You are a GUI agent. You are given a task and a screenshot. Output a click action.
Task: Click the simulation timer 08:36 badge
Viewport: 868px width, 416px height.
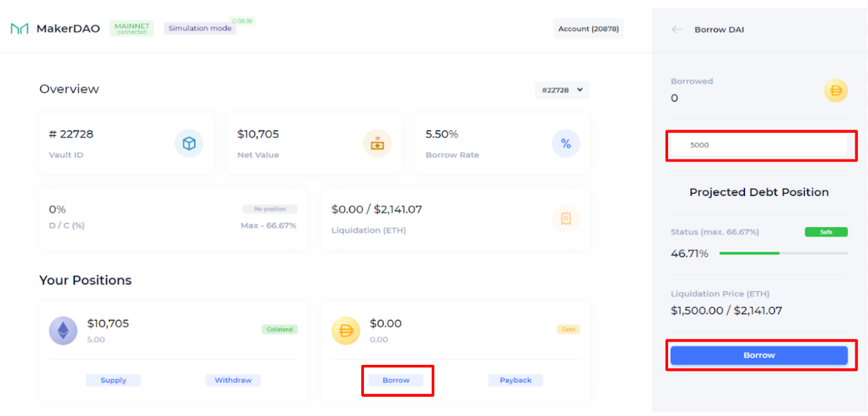[243, 21]
